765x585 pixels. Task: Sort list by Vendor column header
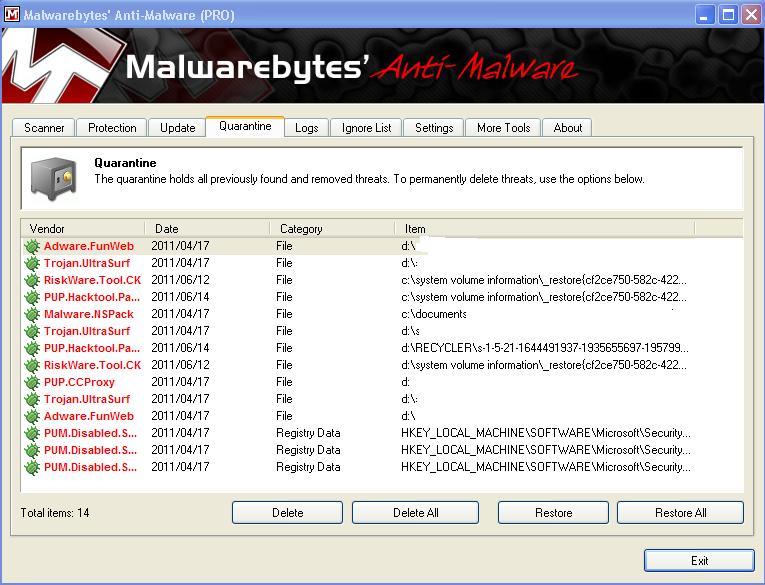(x=83, y=229)
